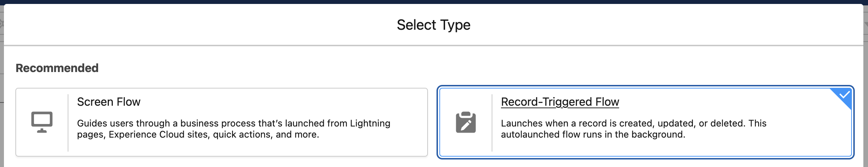Image resolution: width=868 pixels, height=167 pixels.
Task: Click the divider beside the clipboard icon
Action: (492, 123)
